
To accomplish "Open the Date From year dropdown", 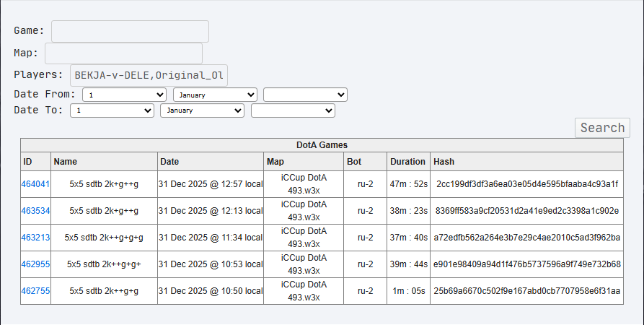I will point(305,95).
